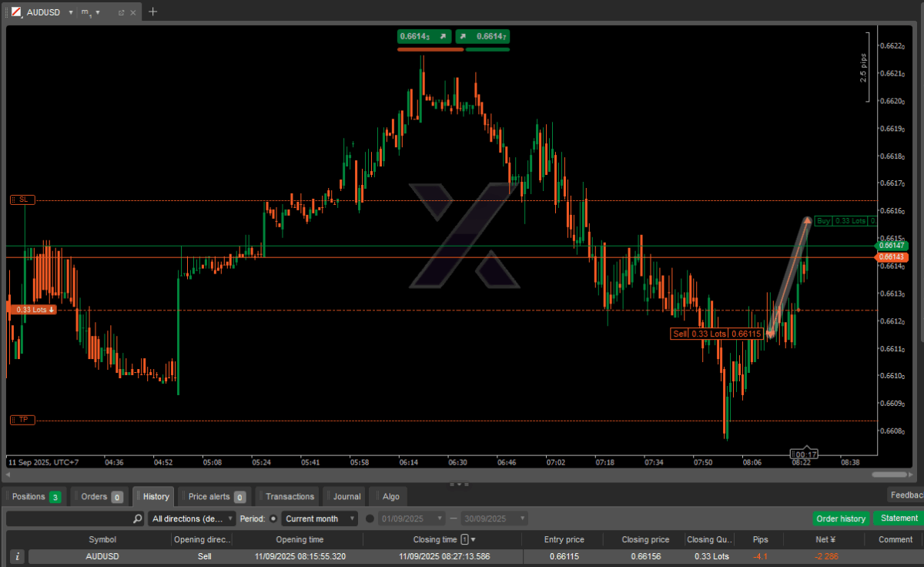Open the AUDUSD symbol dropdown

click(x=71, y=12)
